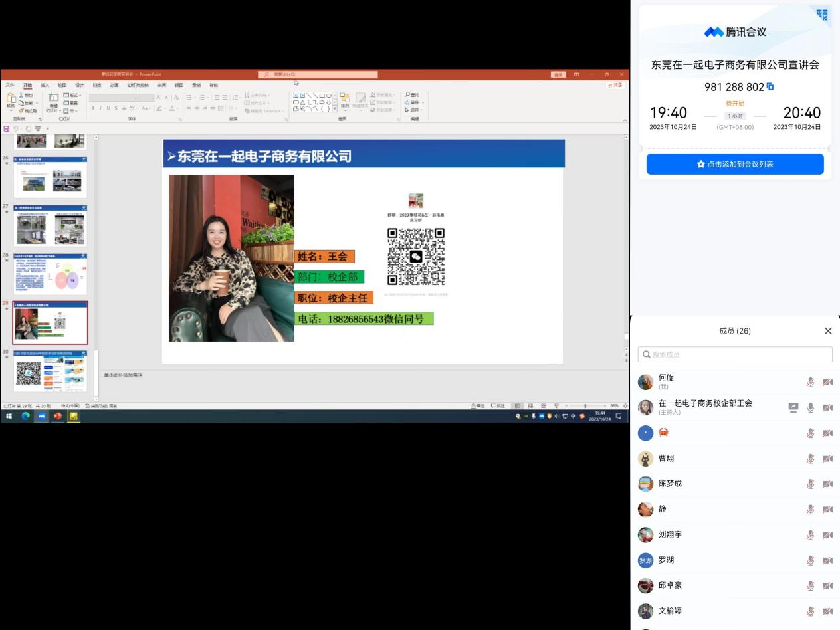Click the Share (共享) button in PowerPoint
840x630 pixels.
(x=615, y=85)
